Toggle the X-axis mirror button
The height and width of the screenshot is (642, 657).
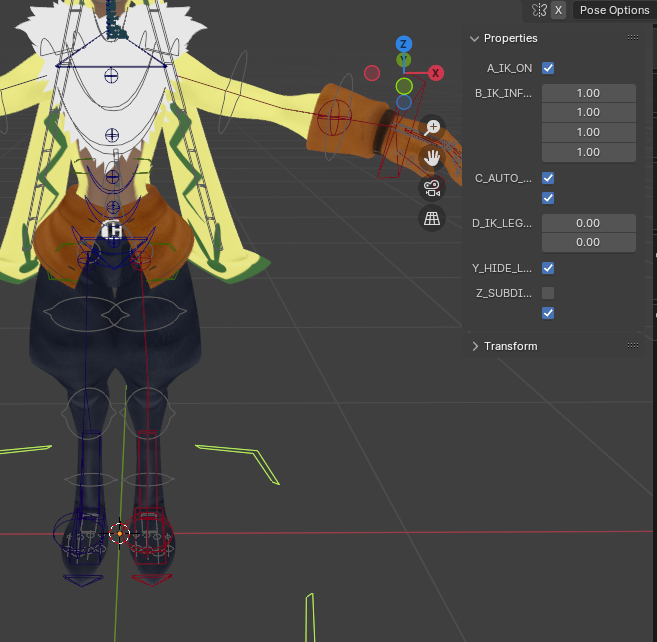[558, 10]
